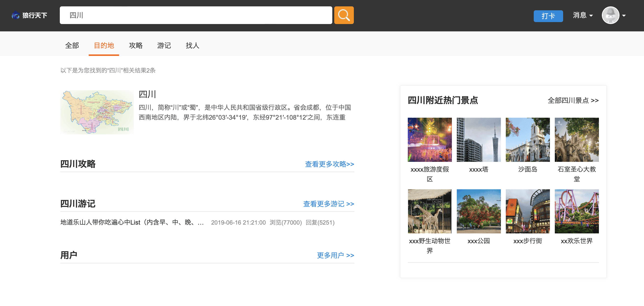Click the user avatar icon
Image resolution: width=644 pixels, height=306 pixels.
tap(610, 15)
